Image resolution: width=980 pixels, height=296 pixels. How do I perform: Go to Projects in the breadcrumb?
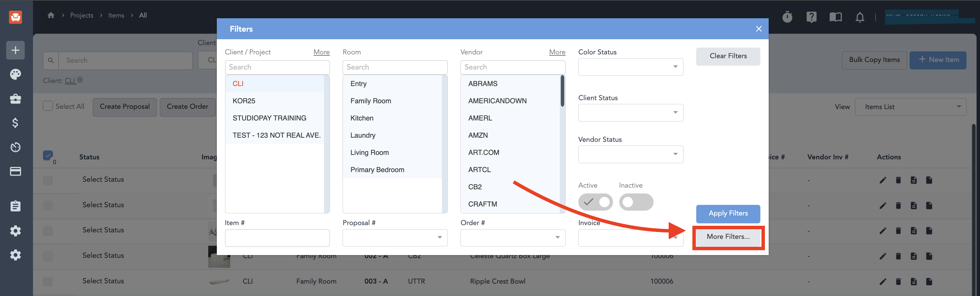(82, 15)
